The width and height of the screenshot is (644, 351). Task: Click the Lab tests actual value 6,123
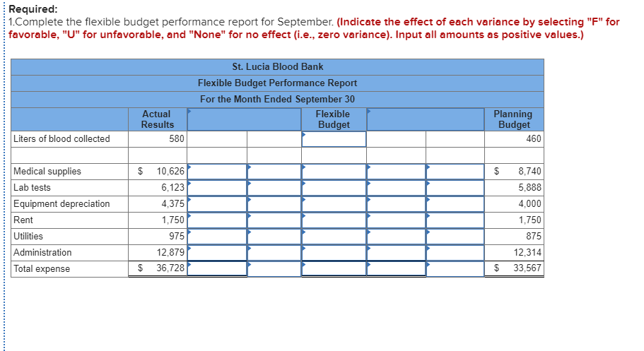[x=172, y=188]
